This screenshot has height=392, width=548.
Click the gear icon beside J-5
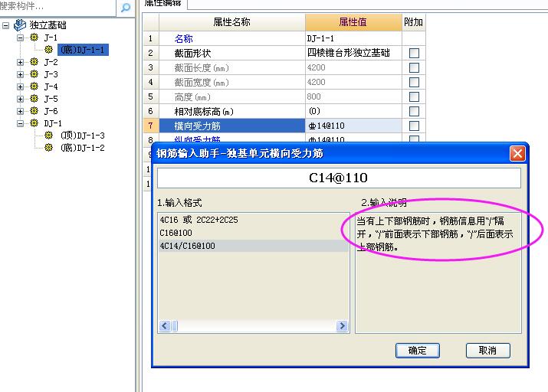pyautogui.click(x=34, y=99)
